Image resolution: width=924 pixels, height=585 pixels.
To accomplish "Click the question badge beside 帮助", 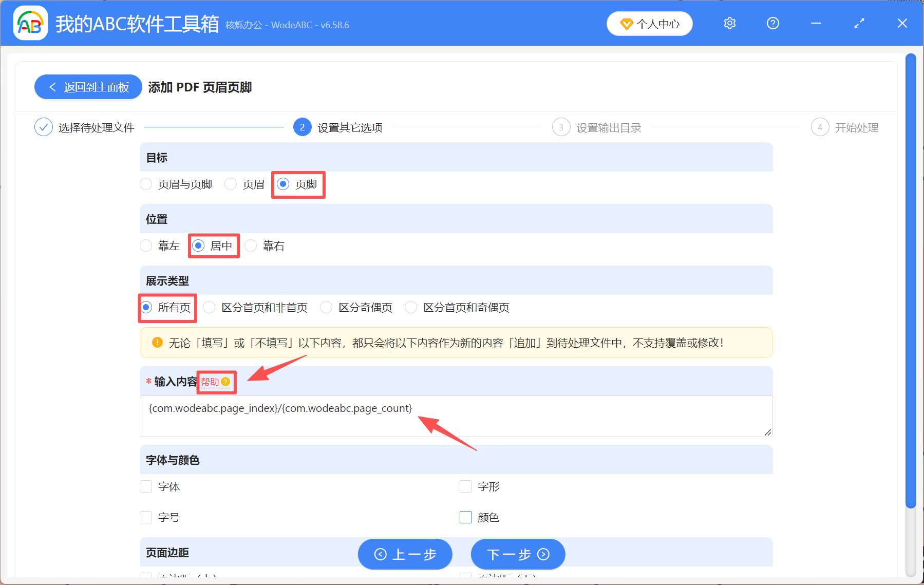I will pyautogui.click(x=226, y=382).
